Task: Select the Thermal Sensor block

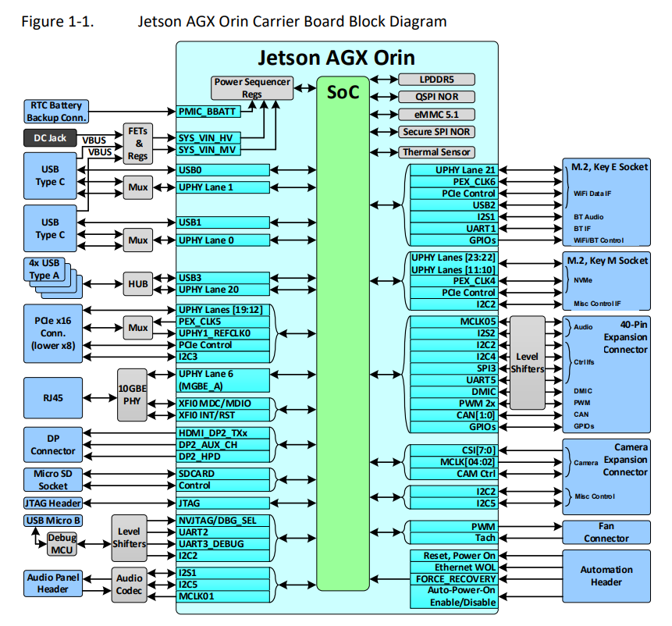Action: pyautogui.click(x=437, y=152)
